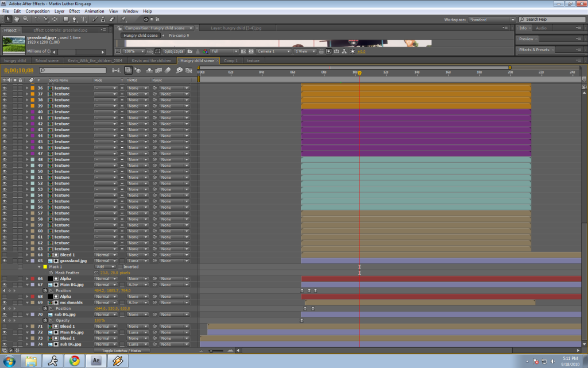
Task: Tick the Inverted checkbox for Mask 1
Action: click(119, 267)
